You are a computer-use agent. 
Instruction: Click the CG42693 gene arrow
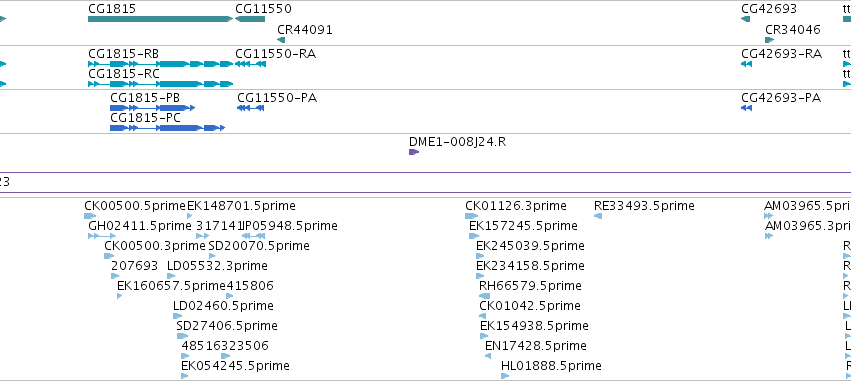(745, 19)
